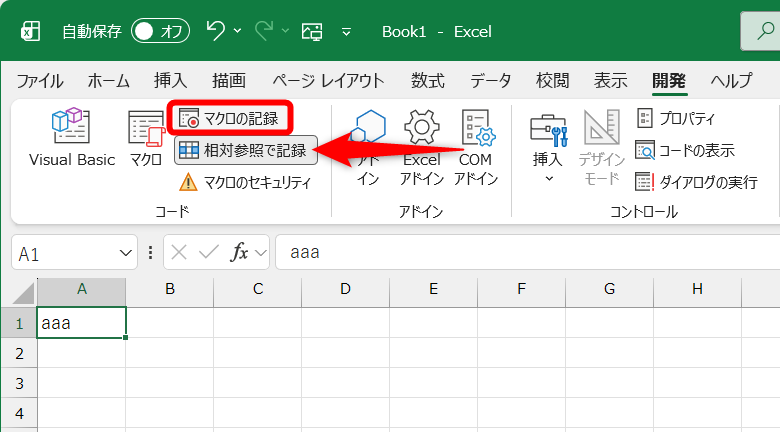Select column D header
This screenshot has height=432, width=780.
(x=346, y=292)
